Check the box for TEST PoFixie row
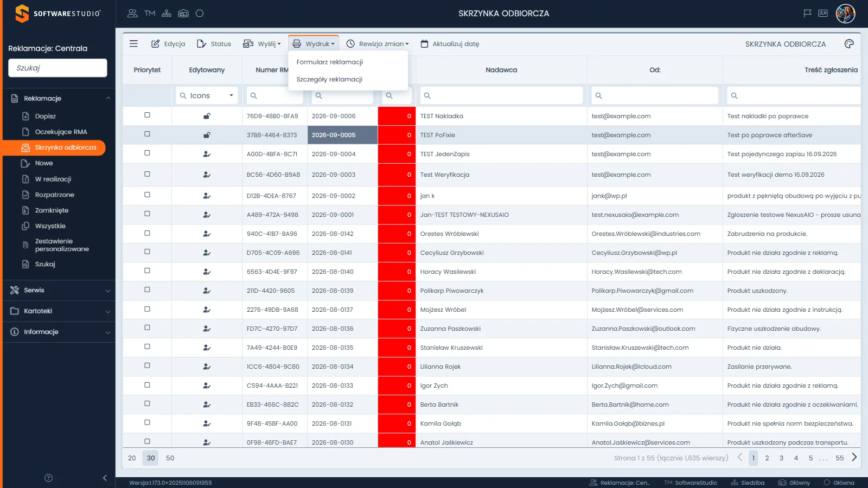Screen dimensions: 868x488 pyautogui.click(x=147, y=134)
